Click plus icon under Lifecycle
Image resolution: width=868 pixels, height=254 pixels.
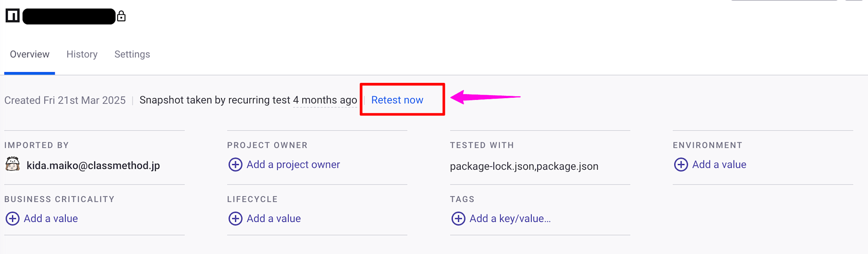pos(235,218)
